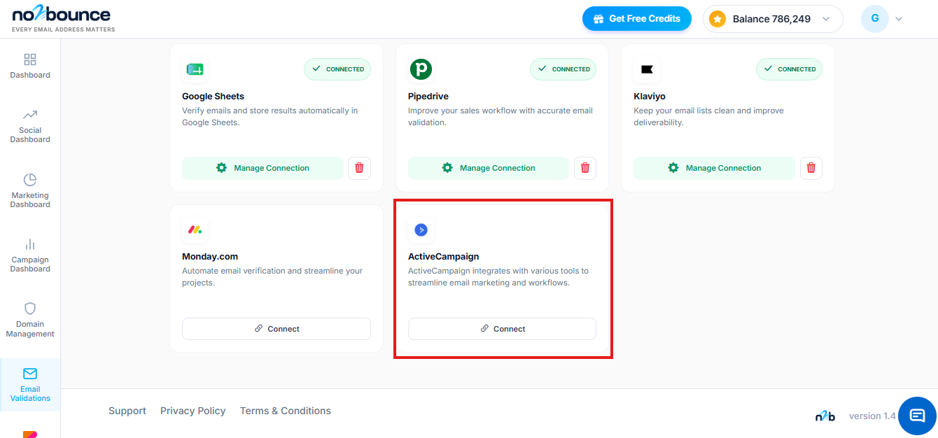Manage Connection for Google Sheets
Screen dimensions: 938x438
tap(263, 168)
